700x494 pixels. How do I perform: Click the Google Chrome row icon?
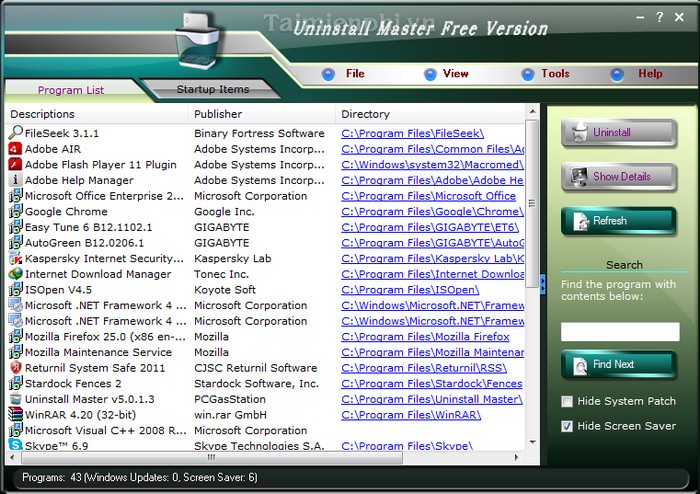pos(16,211)
